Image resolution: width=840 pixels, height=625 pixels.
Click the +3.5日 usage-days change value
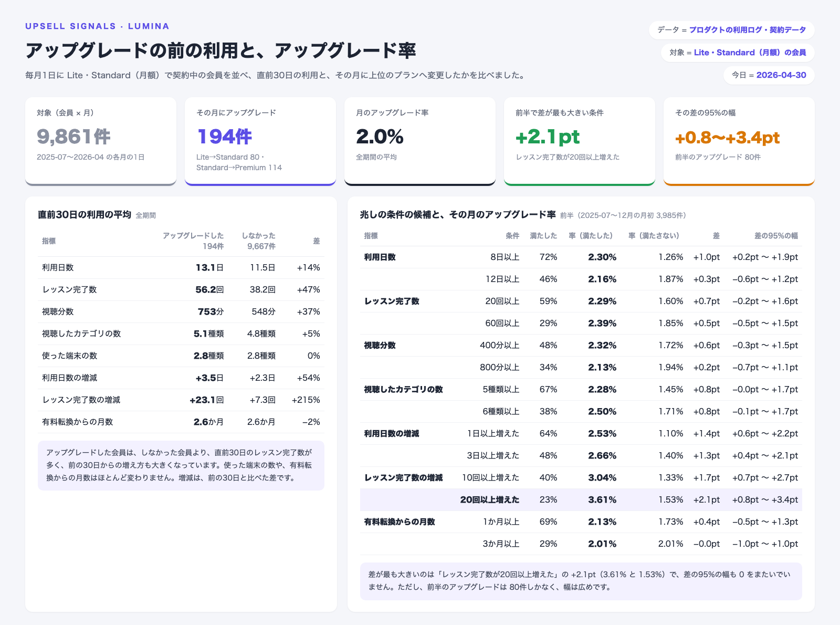209,378
